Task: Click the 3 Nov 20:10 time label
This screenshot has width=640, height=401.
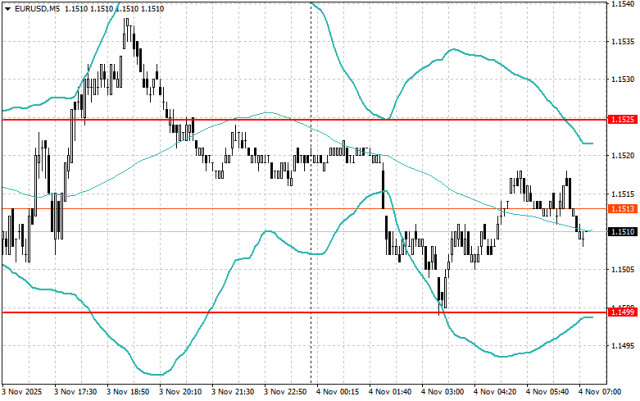Action: 180,392
